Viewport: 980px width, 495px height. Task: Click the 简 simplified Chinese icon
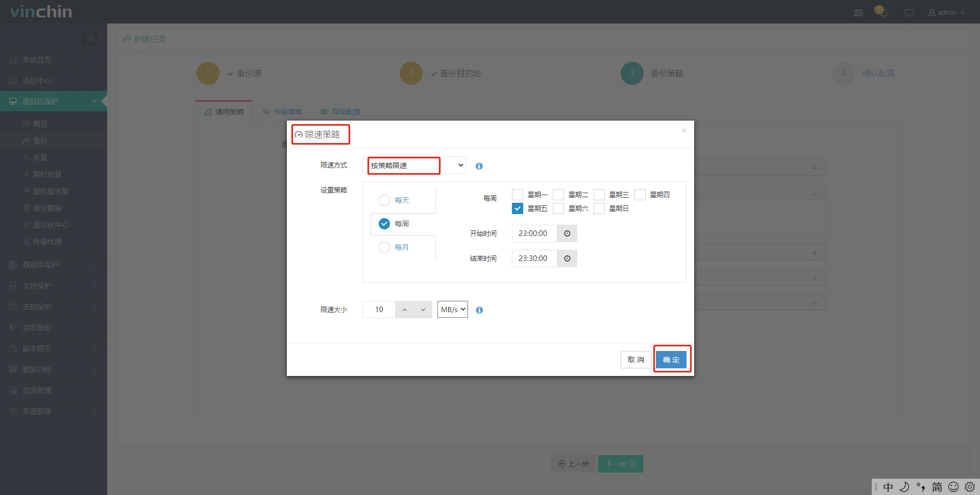937,487
